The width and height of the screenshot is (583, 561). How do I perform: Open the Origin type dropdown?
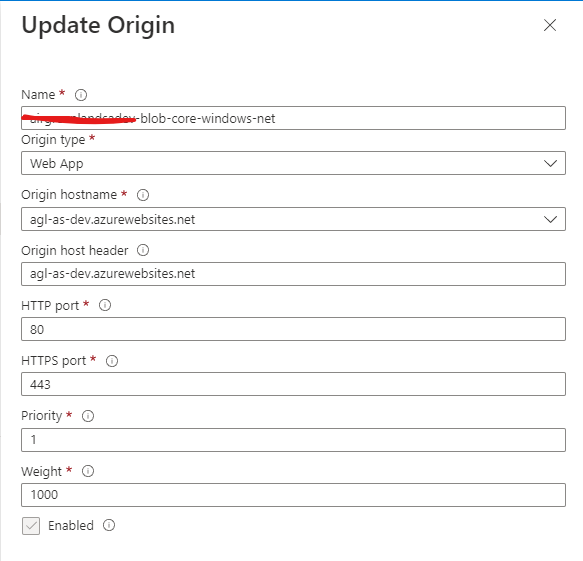(293, 163)
